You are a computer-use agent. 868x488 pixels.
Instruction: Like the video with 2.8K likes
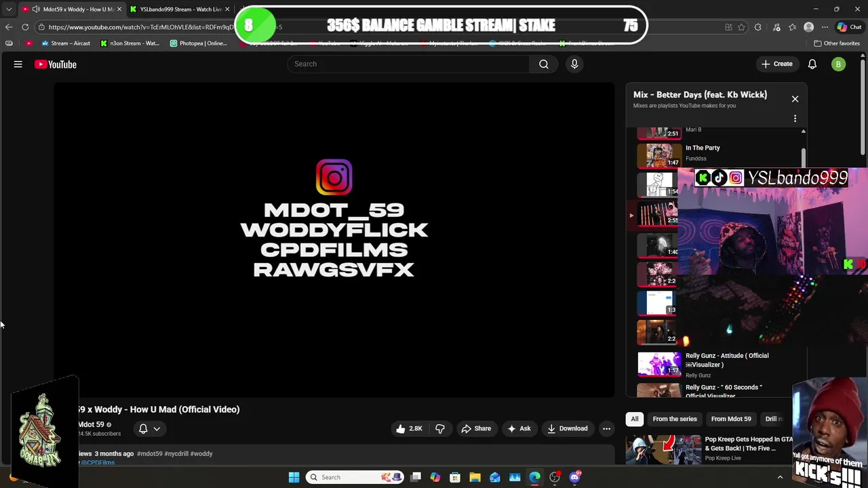[x=410, y=428]
